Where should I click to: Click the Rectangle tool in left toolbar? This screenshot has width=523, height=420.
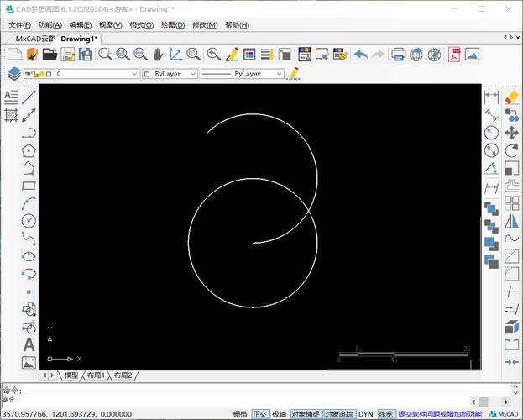[x=29, y=186]
